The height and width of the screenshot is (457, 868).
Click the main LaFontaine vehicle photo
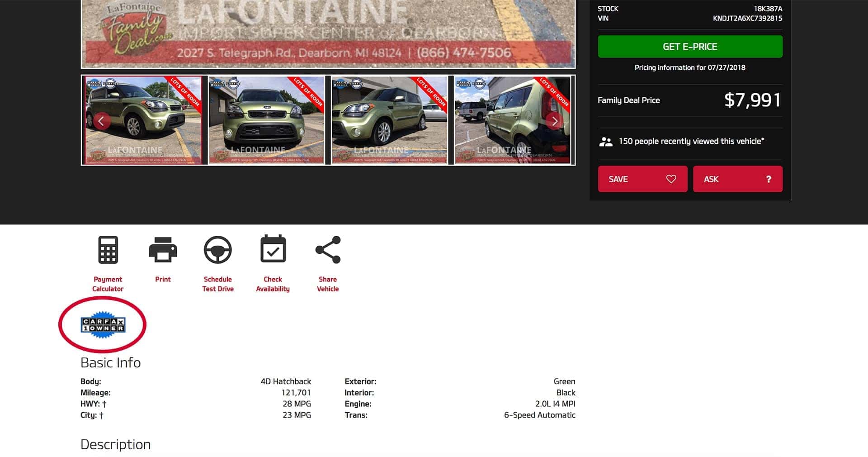pos(328,34)
